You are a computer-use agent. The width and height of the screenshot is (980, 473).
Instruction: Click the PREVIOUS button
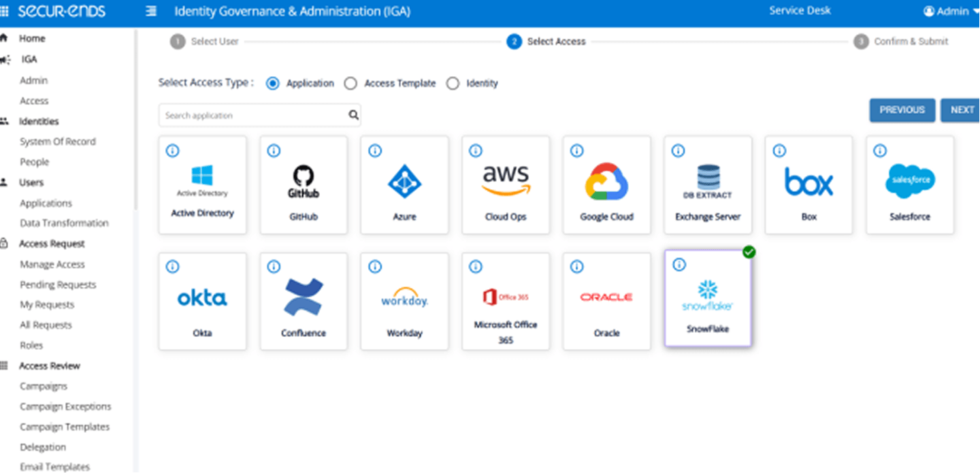coord(902,110)
